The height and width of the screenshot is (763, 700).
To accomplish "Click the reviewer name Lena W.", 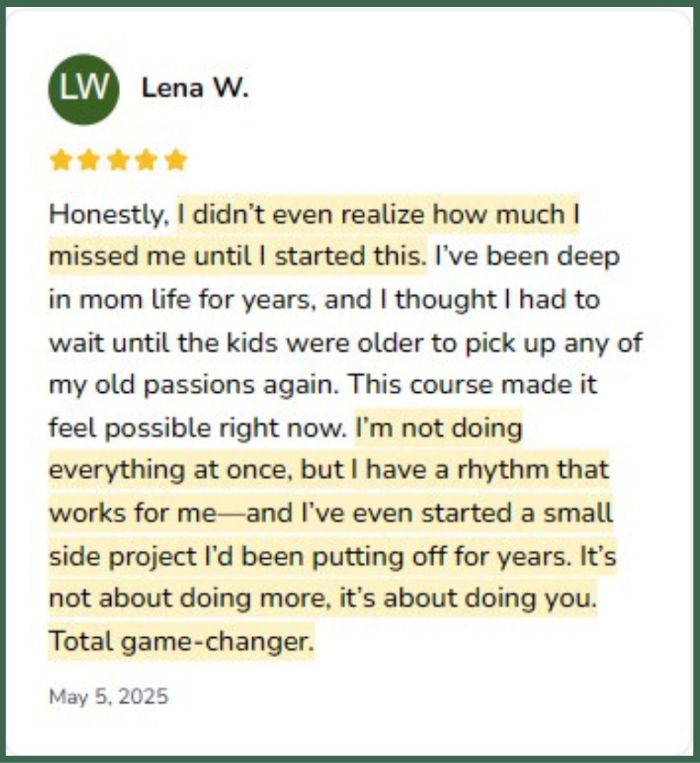I will [x=195, y=88].
